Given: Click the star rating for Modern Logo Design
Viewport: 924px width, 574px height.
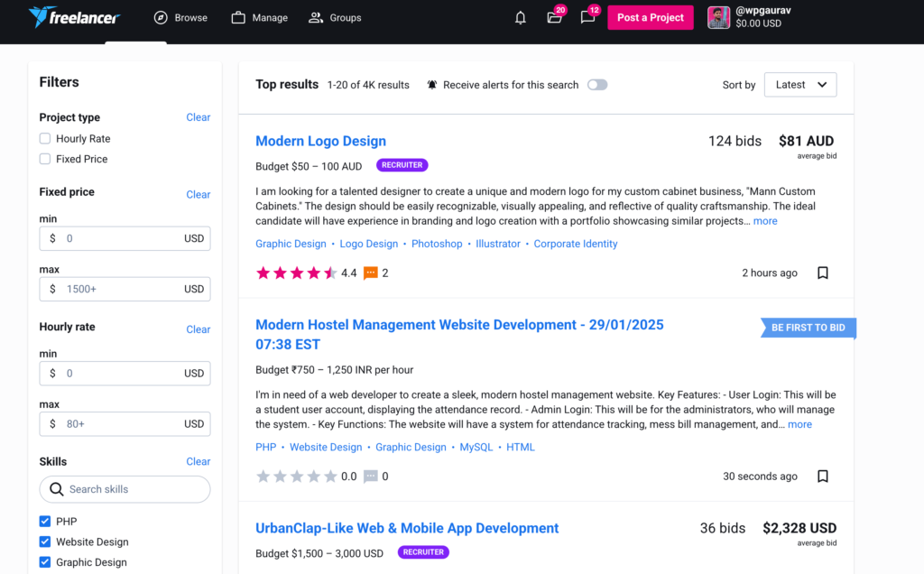Looking at the screenshot, I should [296, 273].
